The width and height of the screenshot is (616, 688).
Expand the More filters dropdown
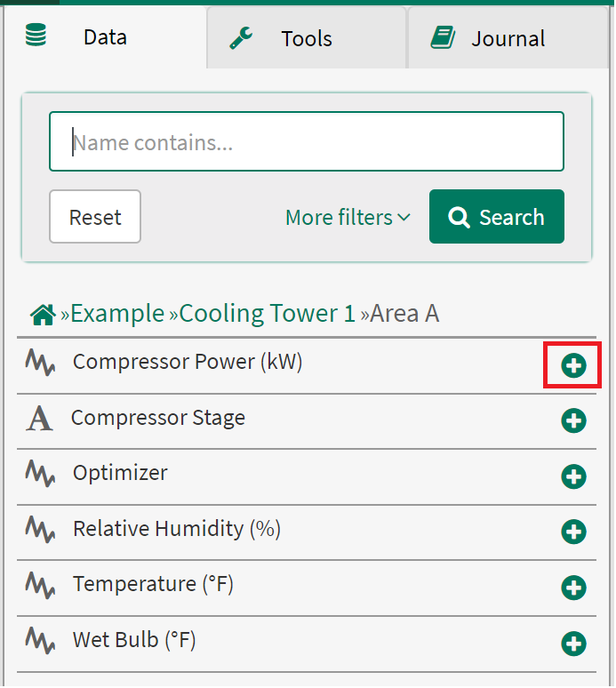click(x=348, y=217)
